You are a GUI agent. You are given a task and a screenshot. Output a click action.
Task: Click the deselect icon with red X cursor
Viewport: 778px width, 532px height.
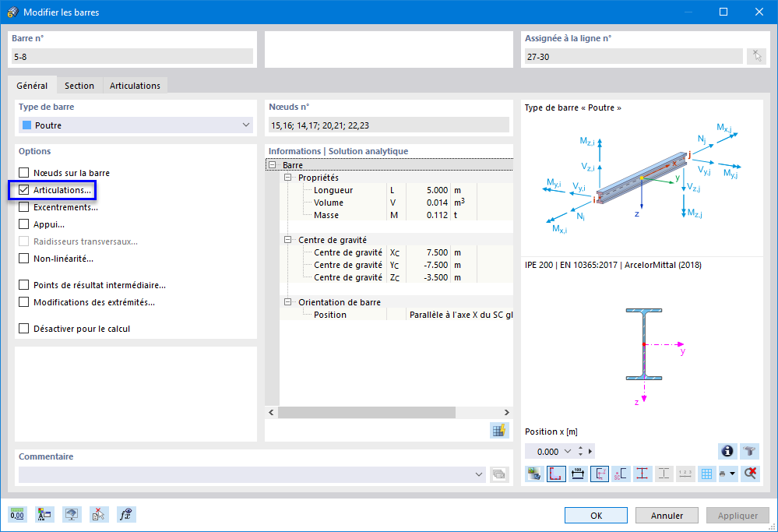pyautogui.click(x=99, y=515)
